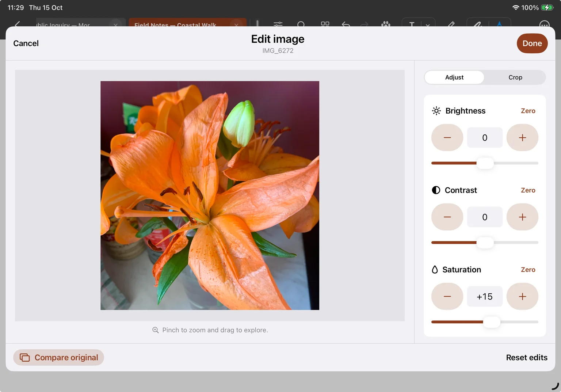
Task: Tap Compare original button
Action: tap(58, 358)
